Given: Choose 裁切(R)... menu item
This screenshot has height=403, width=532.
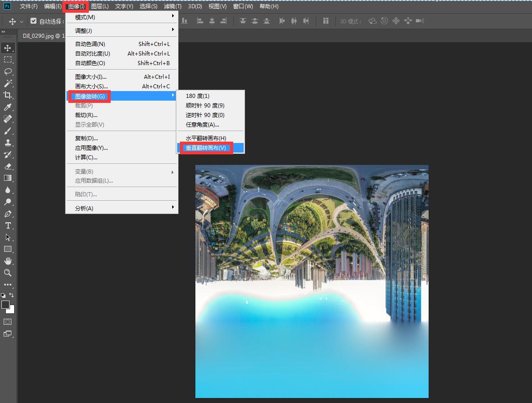Looking at the screenshot, I should (x=122, y=115).
